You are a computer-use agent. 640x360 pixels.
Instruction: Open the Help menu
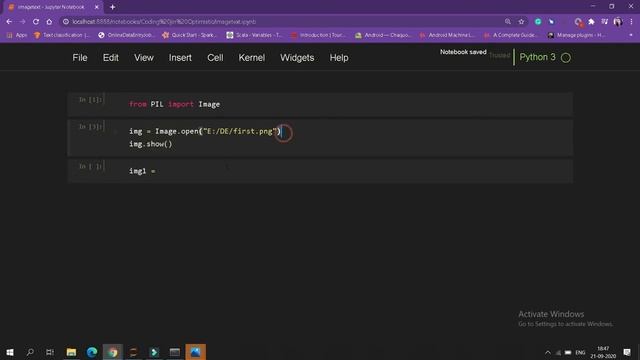[339, 58]
